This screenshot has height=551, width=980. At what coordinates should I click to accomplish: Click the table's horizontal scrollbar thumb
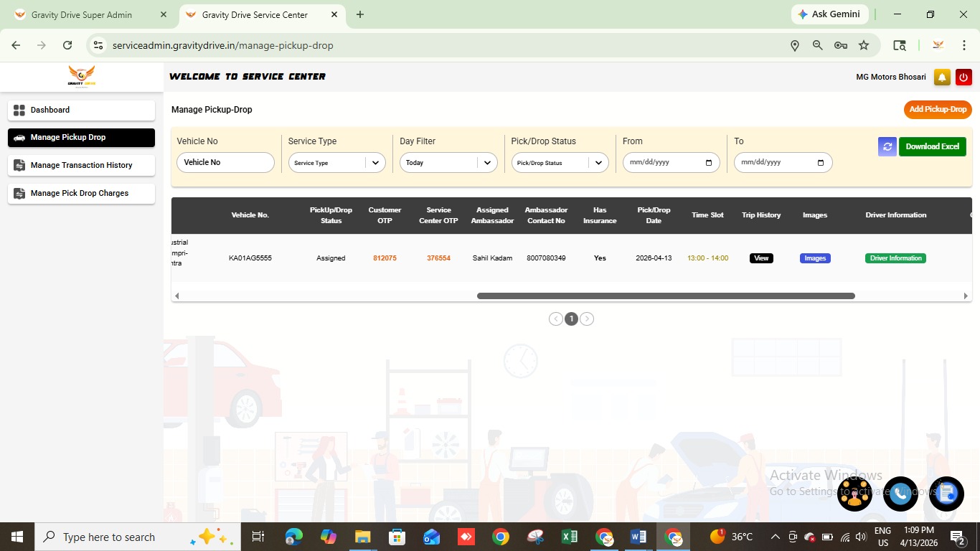pyautogui.click(x=666, y=296)
